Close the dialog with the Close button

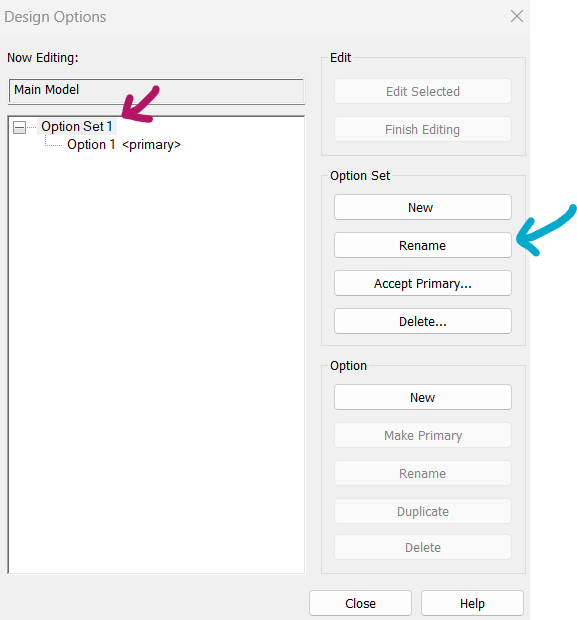click(x=360, y=603)
